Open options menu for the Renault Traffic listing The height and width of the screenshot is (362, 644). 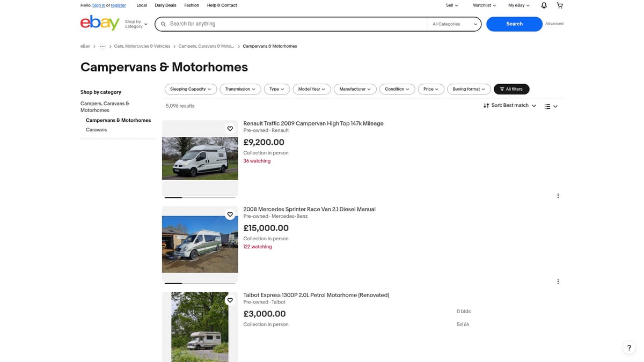(558, 195)
